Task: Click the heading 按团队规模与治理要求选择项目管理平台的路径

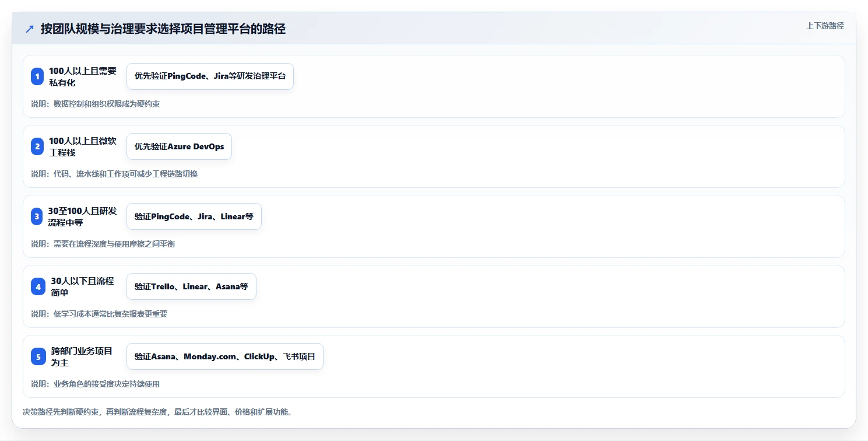Action: [163, 29]
